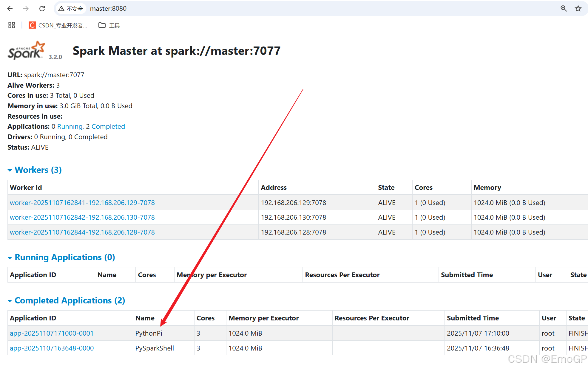The image size is (588, 369).
Task: Click the Apache Spark logo
Action: click(27, 51)
